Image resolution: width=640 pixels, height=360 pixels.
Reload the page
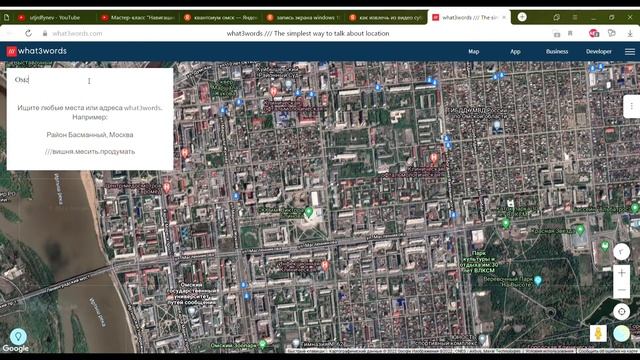[28, 33]
